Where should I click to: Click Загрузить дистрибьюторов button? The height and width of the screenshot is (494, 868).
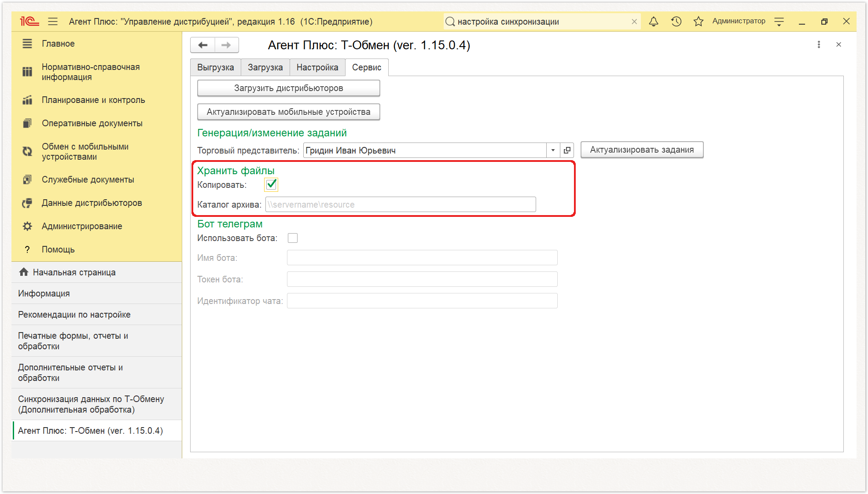tap(289, 88)
